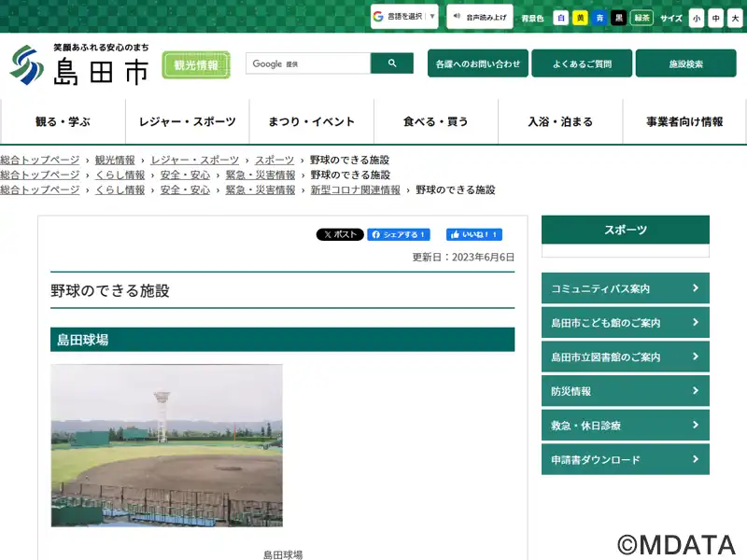747x560 pixels.
Task: Click the 音声読み上げ speaker button
Action: [x=480, y=17]
